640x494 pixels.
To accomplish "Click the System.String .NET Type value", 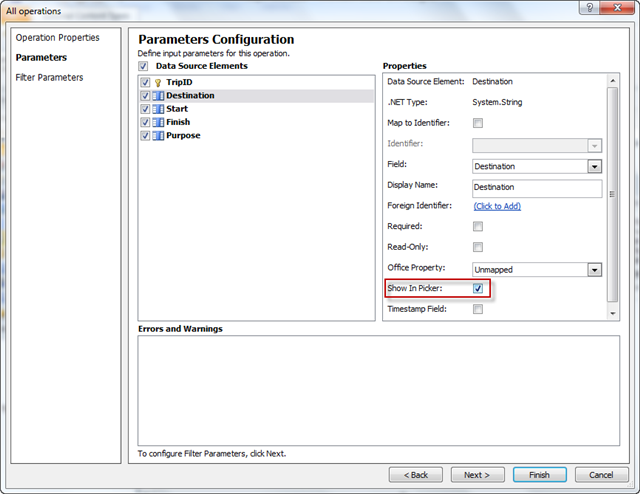I will click(x=497, y=102).
